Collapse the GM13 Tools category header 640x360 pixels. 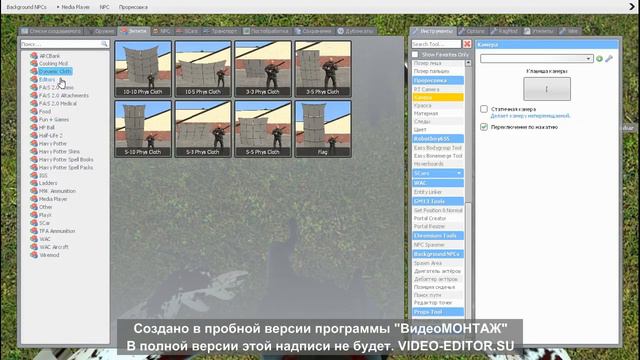point(438,201)
